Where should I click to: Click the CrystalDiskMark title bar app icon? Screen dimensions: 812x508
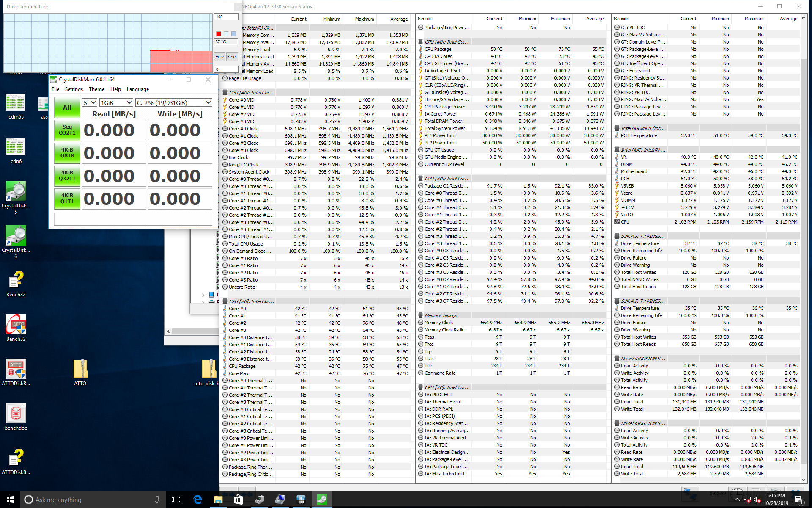coord(53,79)
